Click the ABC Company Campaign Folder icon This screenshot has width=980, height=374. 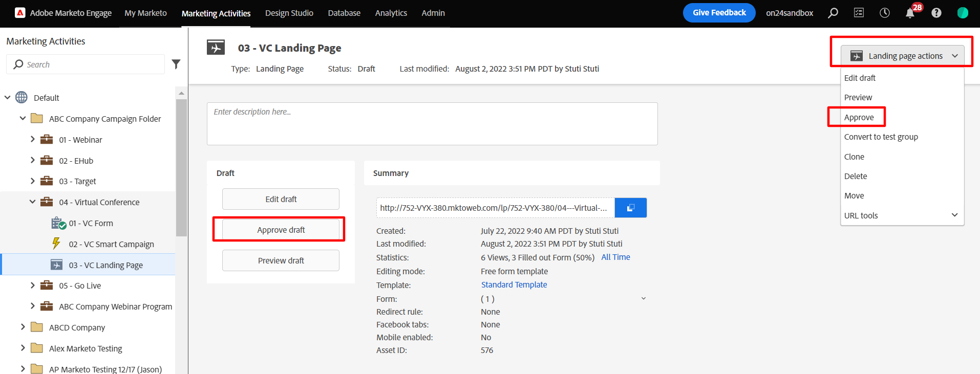pos(37,118)
